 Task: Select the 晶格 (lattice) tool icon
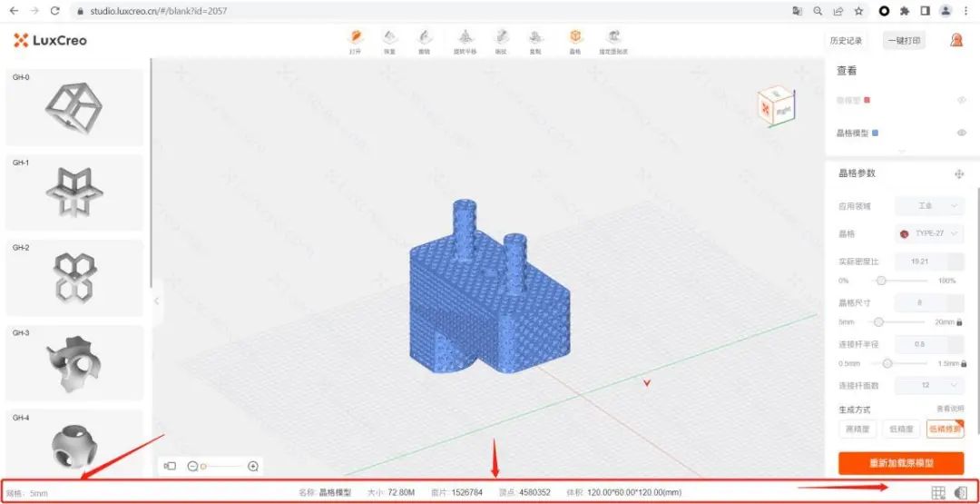coord(574,39)
